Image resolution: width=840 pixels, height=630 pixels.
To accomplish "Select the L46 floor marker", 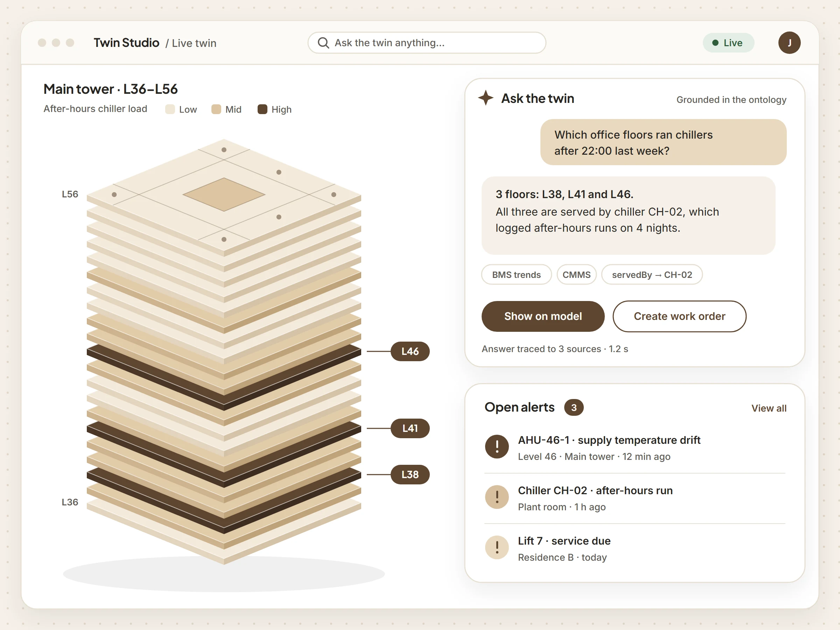I will (x=410, y=351).
